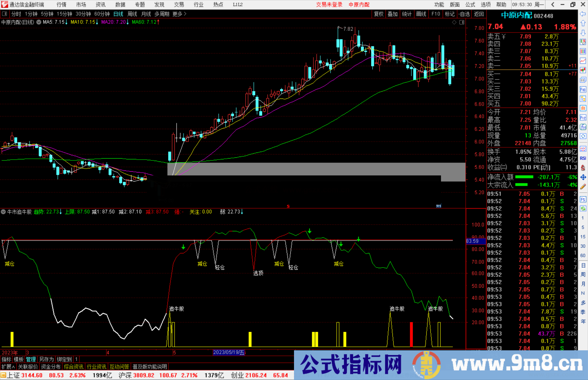Open the multi-window report icon
The width and height of the screenshot is (588, 380).
pyautogui.click(x=583, y=80)
